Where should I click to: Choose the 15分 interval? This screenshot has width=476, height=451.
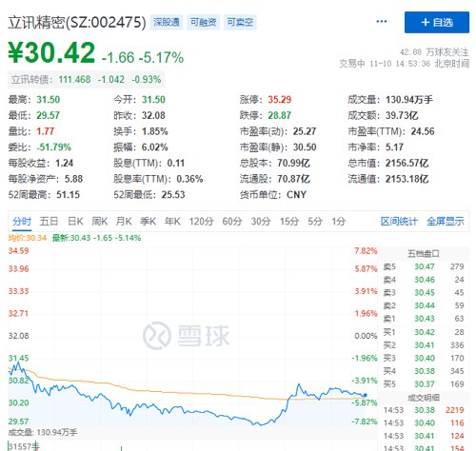click(289, 221)
